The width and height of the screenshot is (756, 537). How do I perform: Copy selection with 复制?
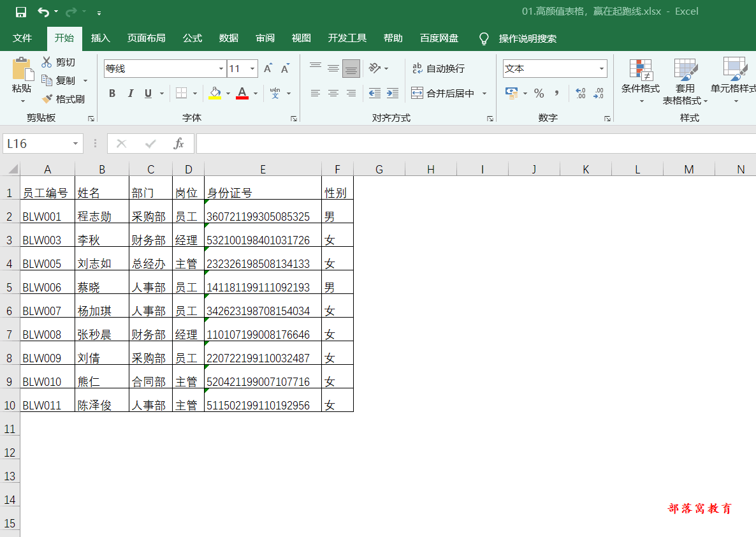coord(59,80)
